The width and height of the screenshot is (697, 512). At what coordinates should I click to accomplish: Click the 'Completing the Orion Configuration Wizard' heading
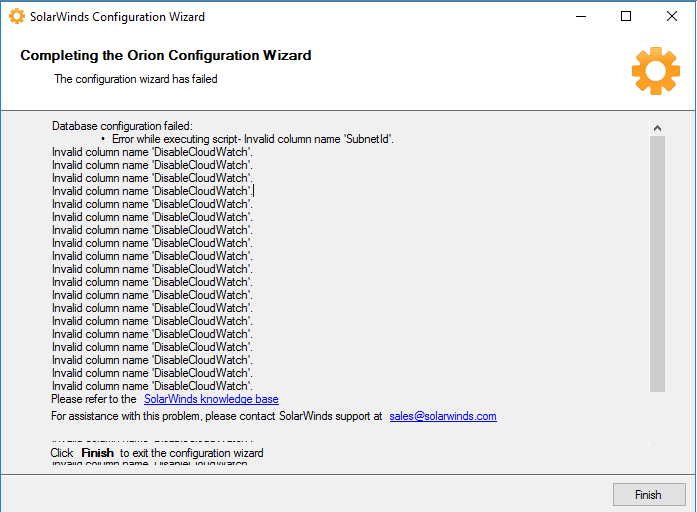tap(166, 55)
